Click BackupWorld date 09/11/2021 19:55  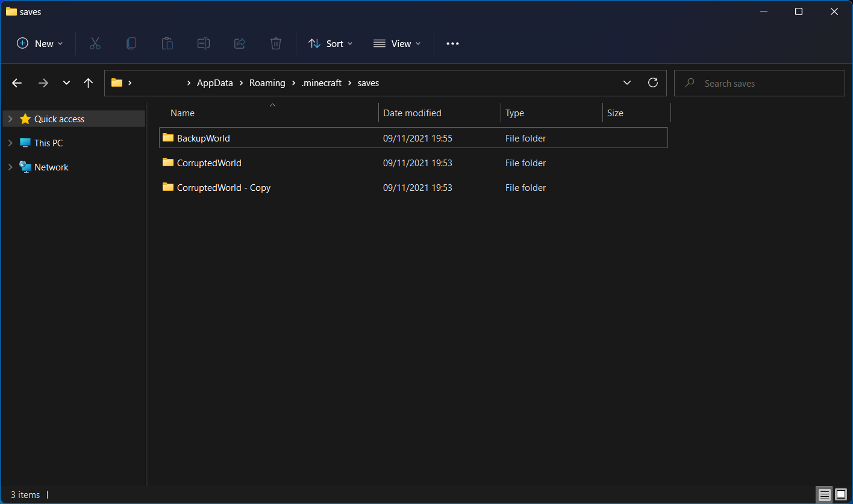pos(417,138)
